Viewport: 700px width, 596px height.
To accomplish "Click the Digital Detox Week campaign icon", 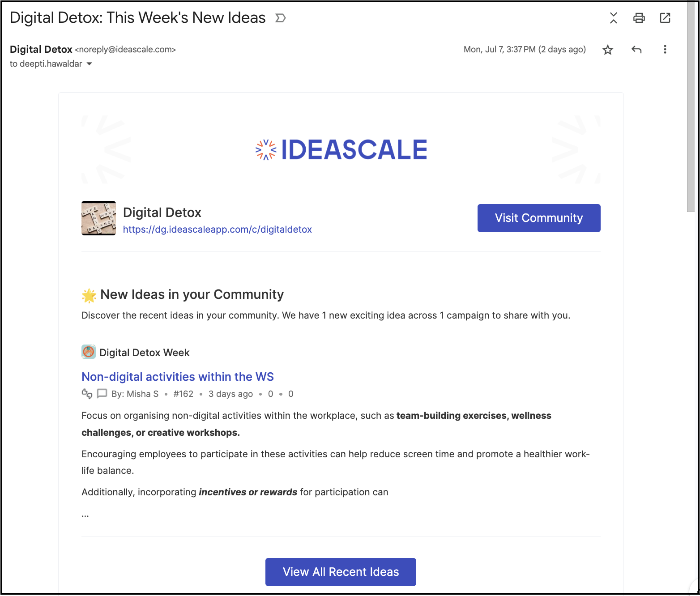I will pos(89,352).
